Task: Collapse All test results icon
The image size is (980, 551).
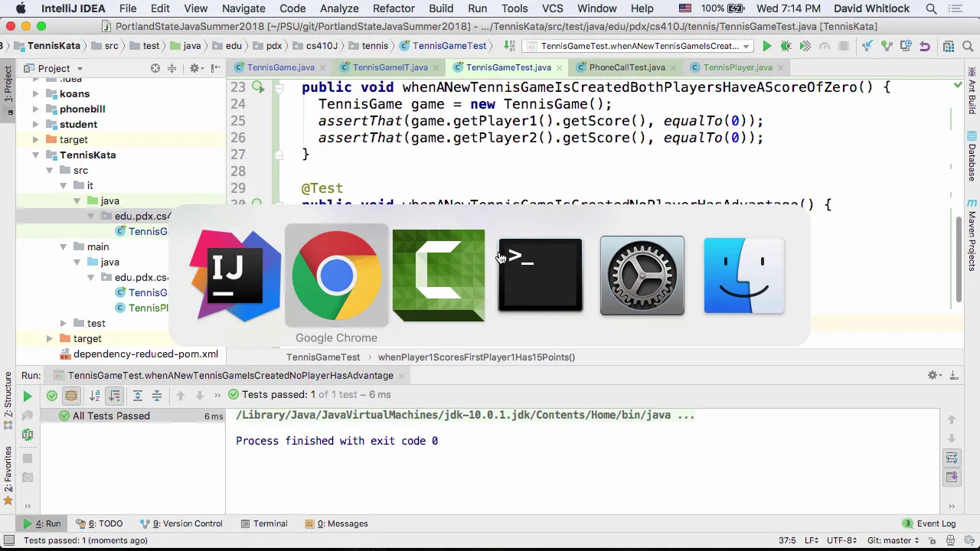Action: pyautogui.click(x=157, y=396)
